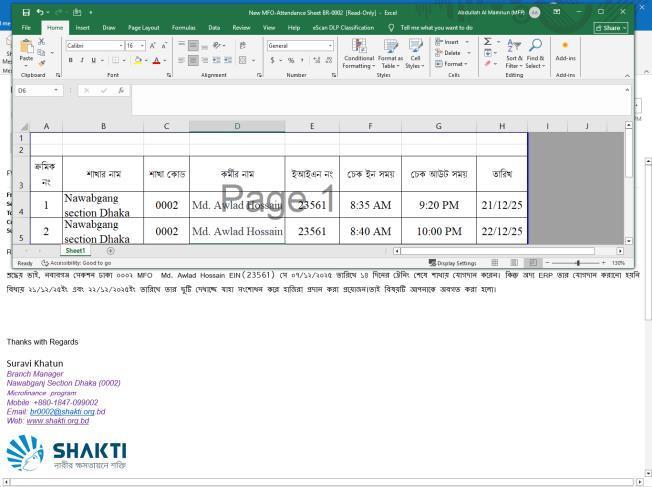Open the Formulas ribbon tab
The width and height of the screenshot is (652, 487).
[x=183, y=28]
